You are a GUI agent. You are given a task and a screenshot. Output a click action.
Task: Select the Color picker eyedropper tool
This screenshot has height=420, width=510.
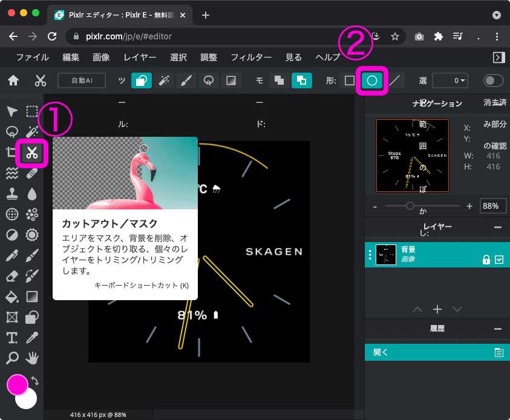pyautogui.click(x=32, y=338)
